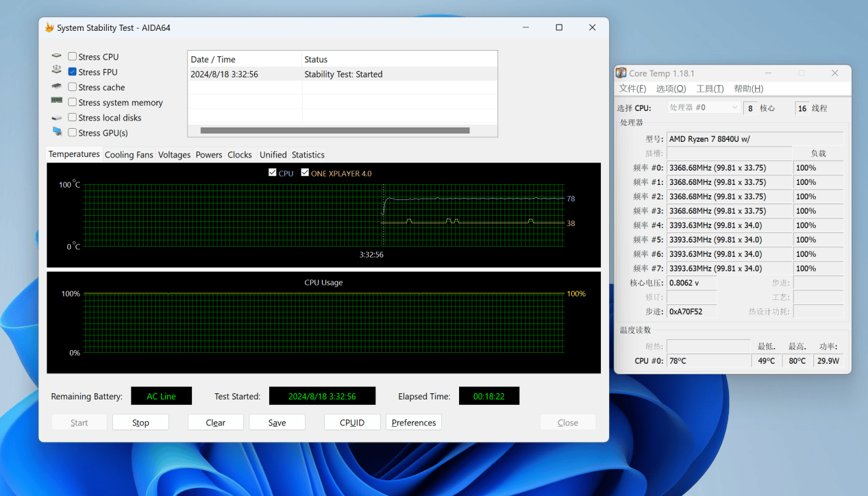The image size is (868, 496).
Task: Click the 最低 temperature value 49°C
Action: point(767,361)
